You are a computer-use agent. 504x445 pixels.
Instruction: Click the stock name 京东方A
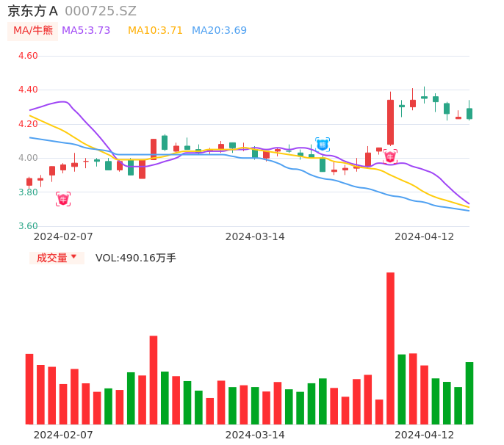(x=33, y=11)
